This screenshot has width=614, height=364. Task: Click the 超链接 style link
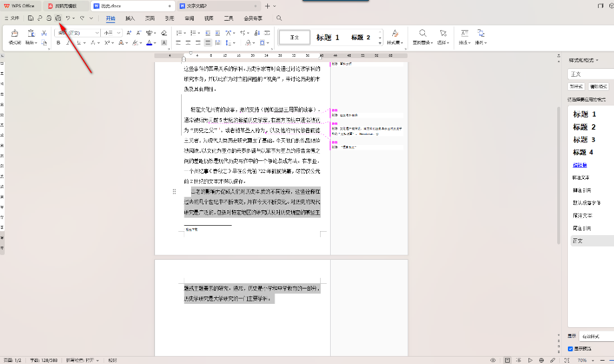click(579, 164)
